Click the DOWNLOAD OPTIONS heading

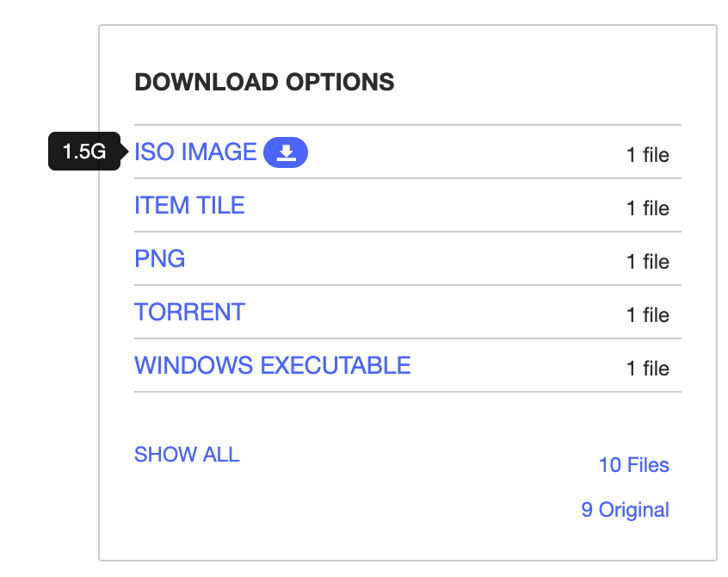pyautogui.click(x=264, y=83)
